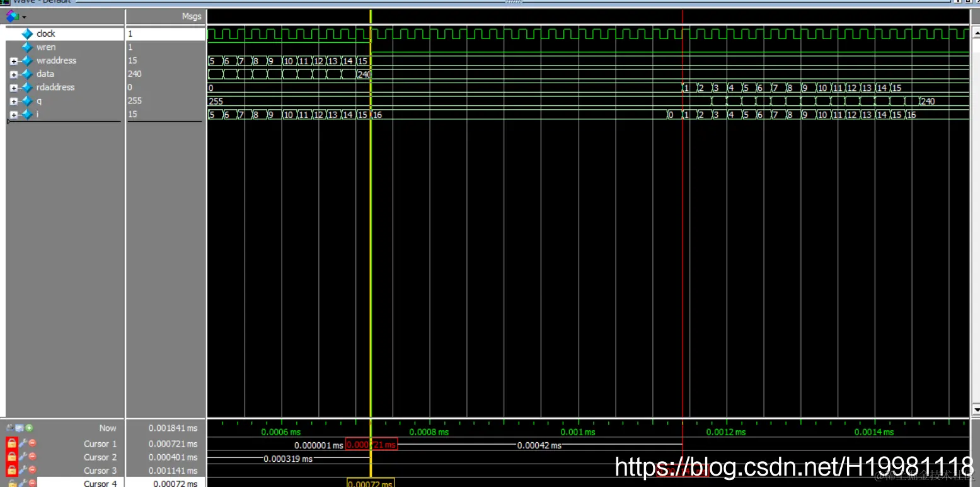Select the Cursor 3 label
Image resolution: width=980 pixels, height=487 pixels.
tap(100, 471)
